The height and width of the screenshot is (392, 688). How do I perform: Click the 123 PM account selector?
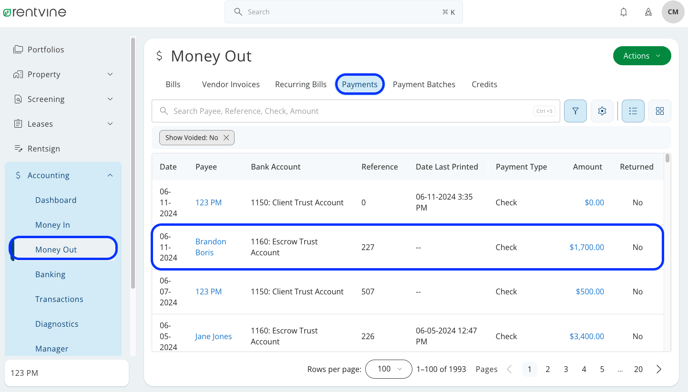coord(67,373)
